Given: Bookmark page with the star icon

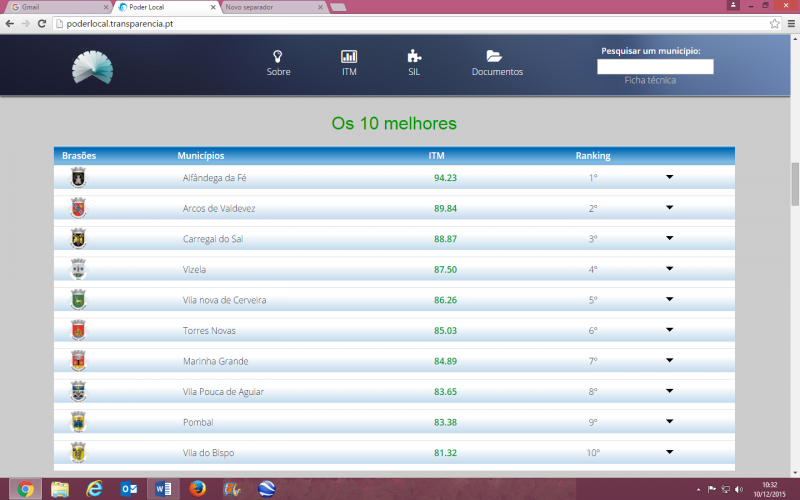Looking at the screenshot, I should tap(774, 23).
